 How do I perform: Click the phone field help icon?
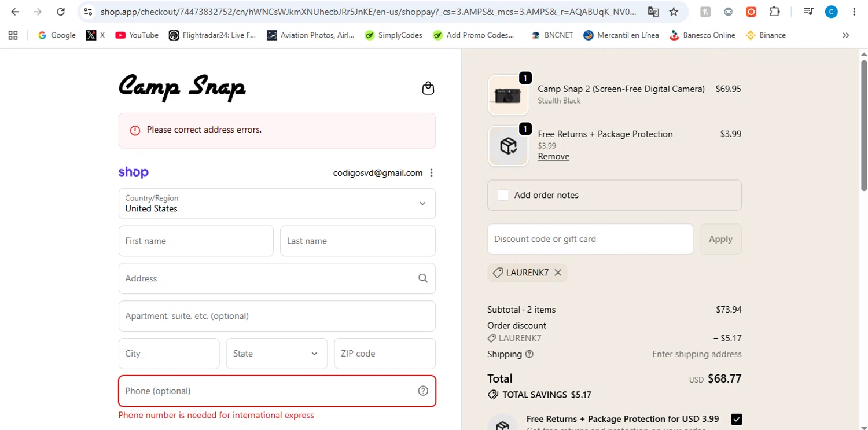(x=423, y=391)
